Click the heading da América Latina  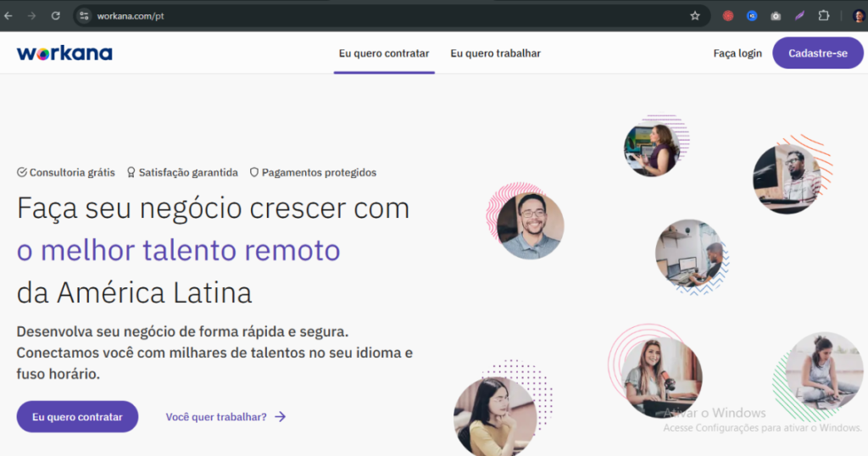click(x=134, y=292)
